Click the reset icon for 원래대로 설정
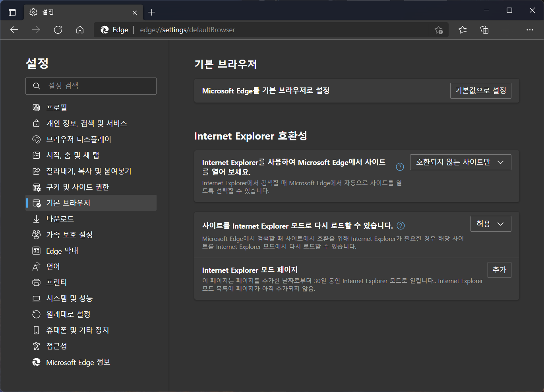The image size is (544, 392). 36,314
